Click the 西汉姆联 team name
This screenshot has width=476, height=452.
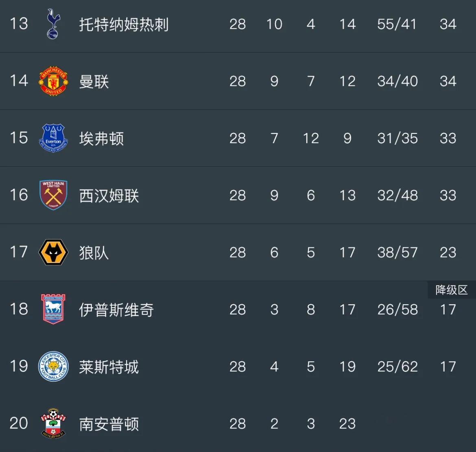109,195
